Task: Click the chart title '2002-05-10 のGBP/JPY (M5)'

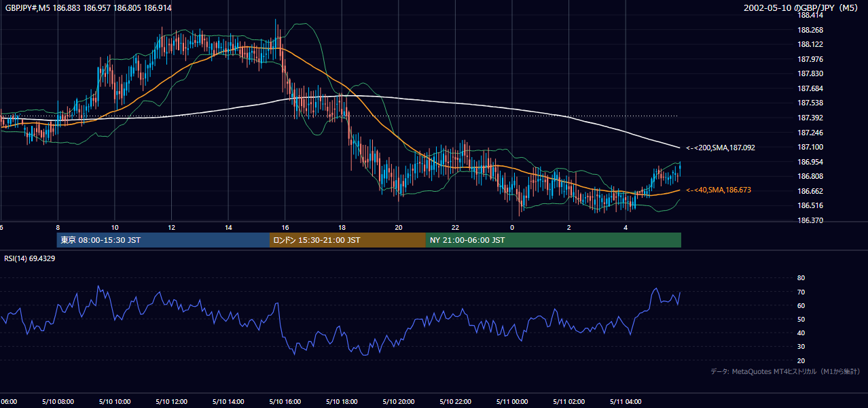Action: tap(801, 7)
